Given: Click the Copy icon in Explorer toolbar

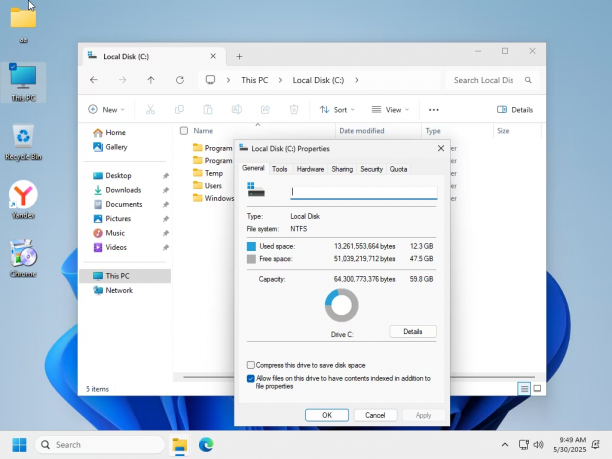Looking at the screenshot, I should pos(179,110).
